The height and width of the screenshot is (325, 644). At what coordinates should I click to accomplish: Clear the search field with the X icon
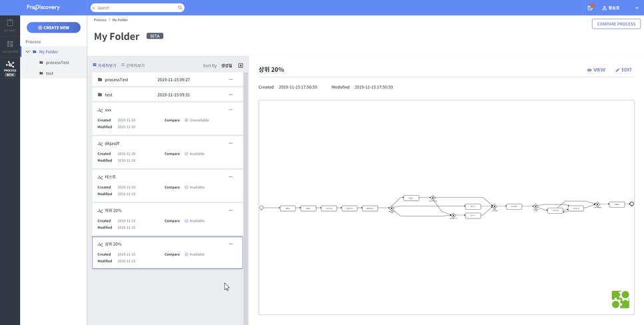[93, 8]
